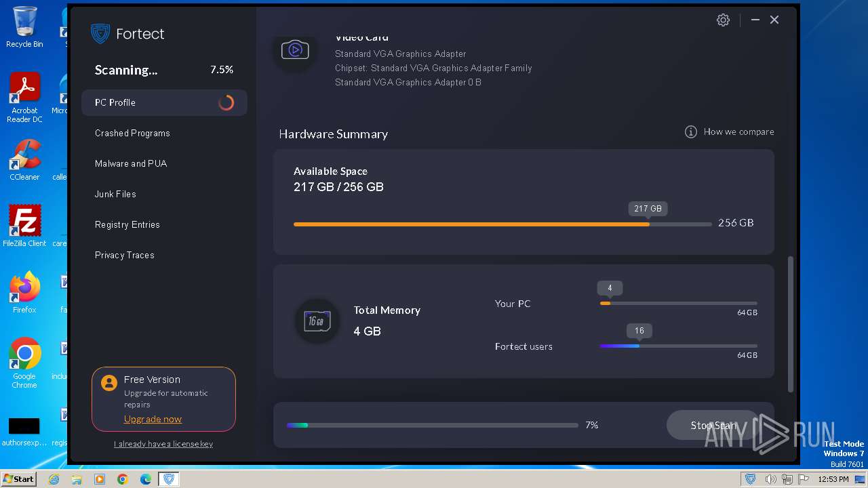This screenshot has width=868, height=488.
Task: Open the How we compare link
Action: [738, 131]
